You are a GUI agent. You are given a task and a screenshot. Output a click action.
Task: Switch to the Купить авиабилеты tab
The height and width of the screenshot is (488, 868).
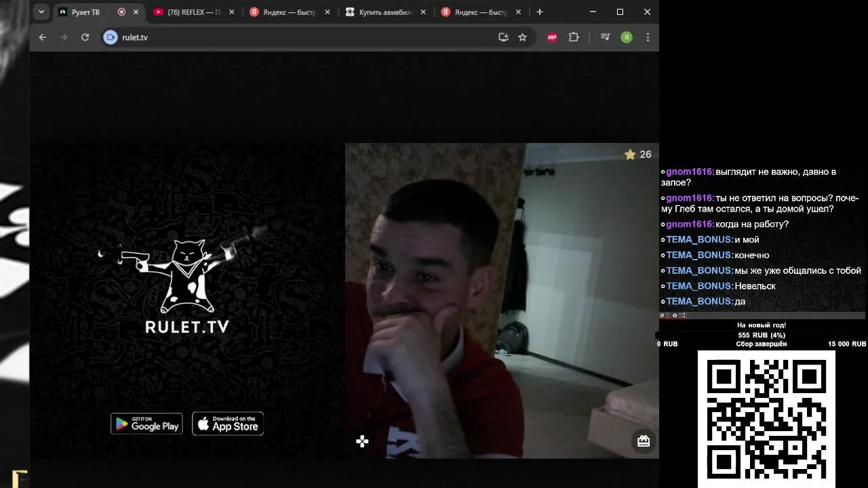[385, 12]
